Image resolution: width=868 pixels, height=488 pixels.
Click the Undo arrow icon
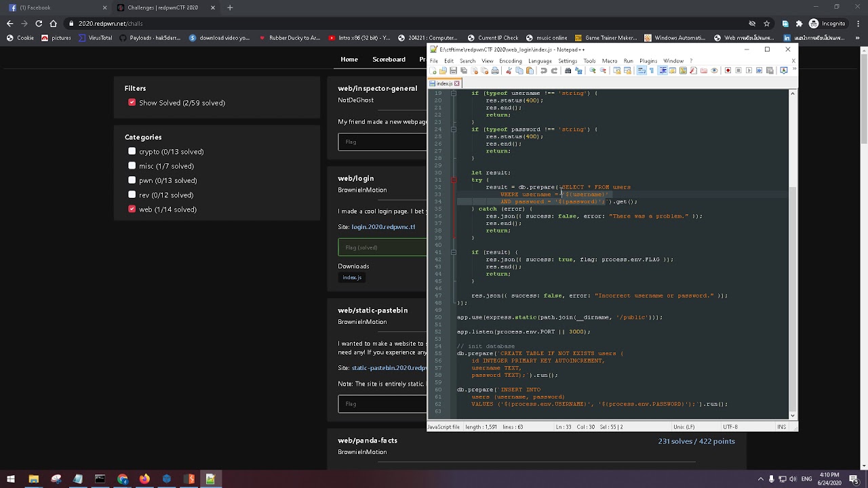543,70
